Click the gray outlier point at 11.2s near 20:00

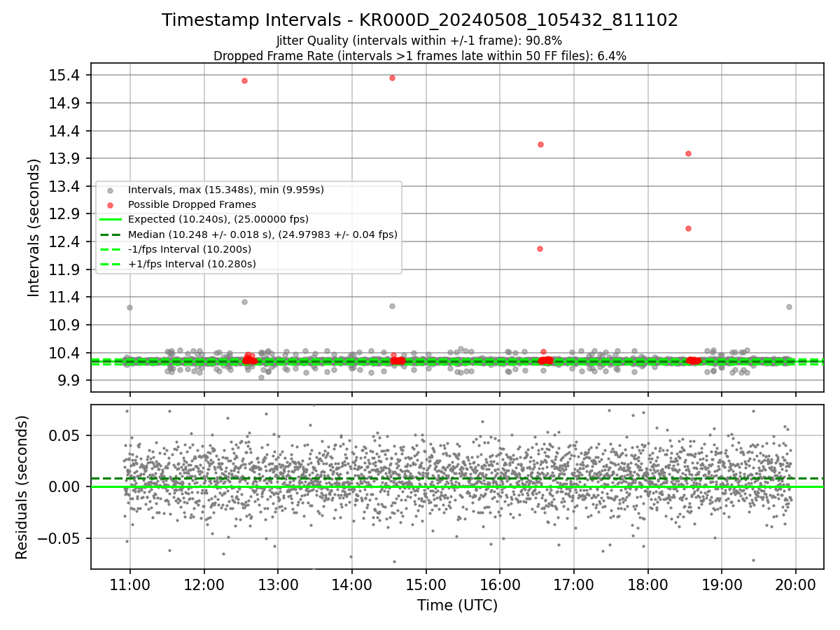789,307
